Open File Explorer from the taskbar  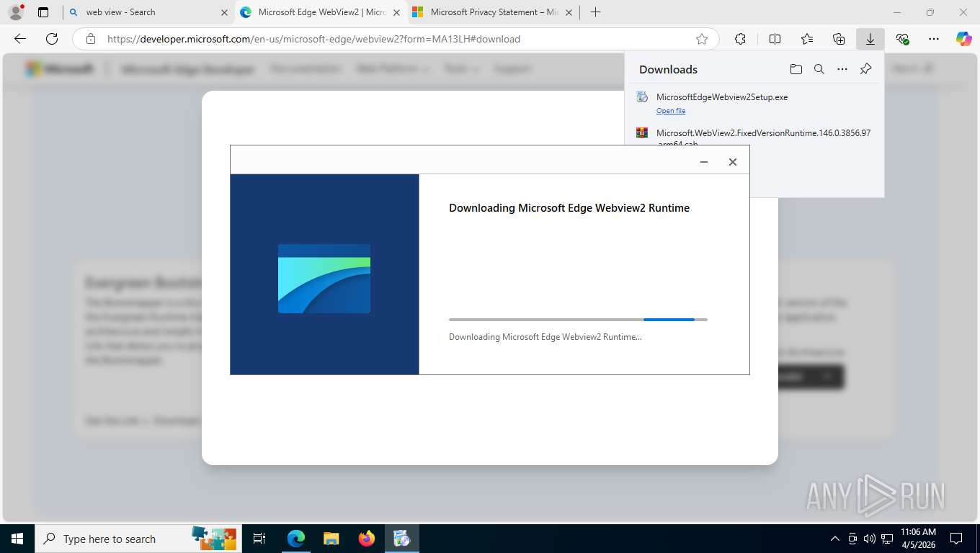point(331,539)
